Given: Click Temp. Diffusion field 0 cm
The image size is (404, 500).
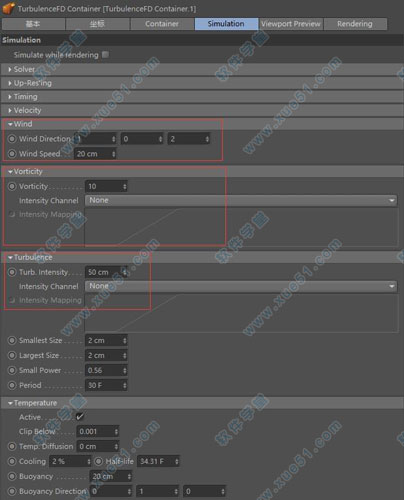Looking at the screenshot, I should [98, 446].
